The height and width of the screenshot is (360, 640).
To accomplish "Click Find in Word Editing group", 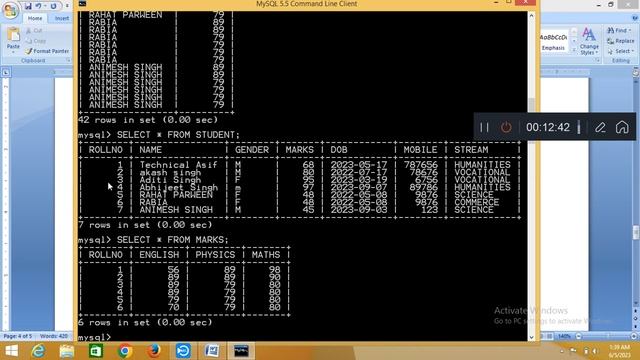I will 617,31.
